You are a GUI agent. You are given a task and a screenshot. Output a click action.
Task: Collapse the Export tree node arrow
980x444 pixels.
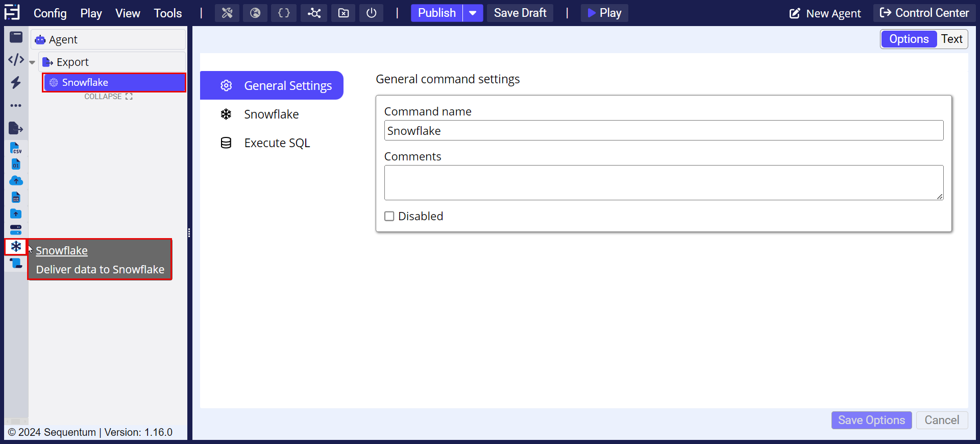coord(33,62)
